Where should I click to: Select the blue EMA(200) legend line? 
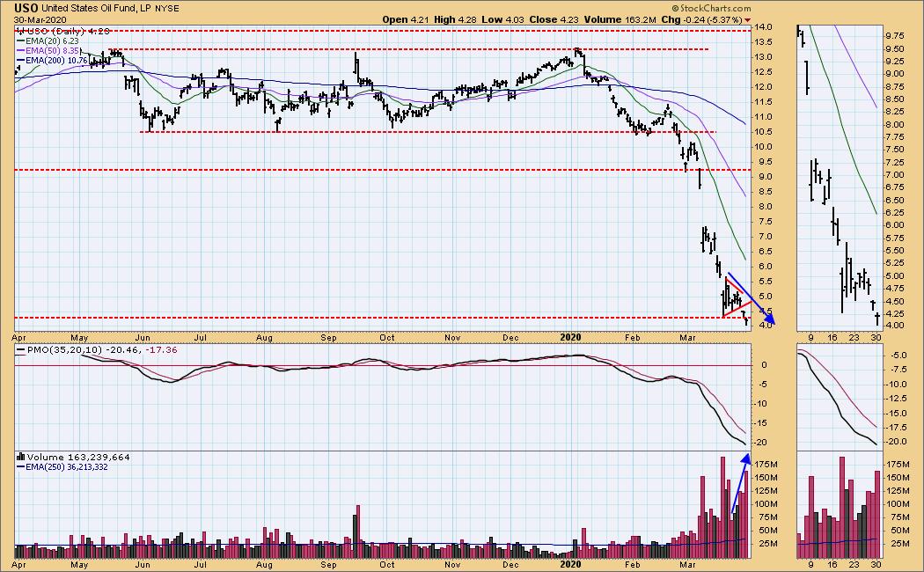tap(20, 60)
